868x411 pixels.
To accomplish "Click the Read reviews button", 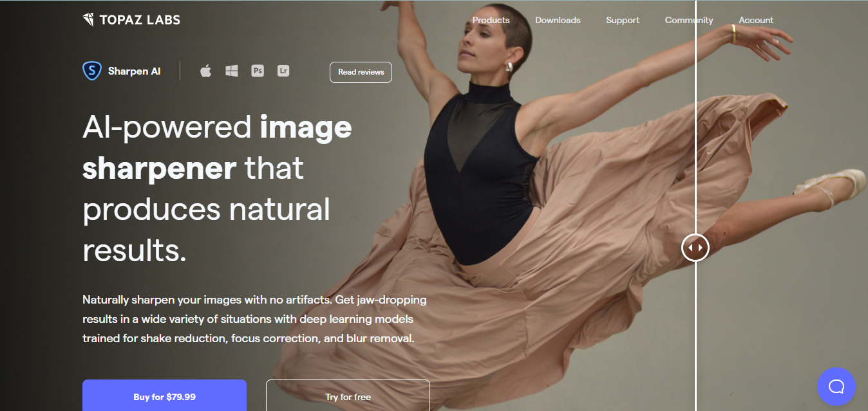I will (x=361, y=72).
